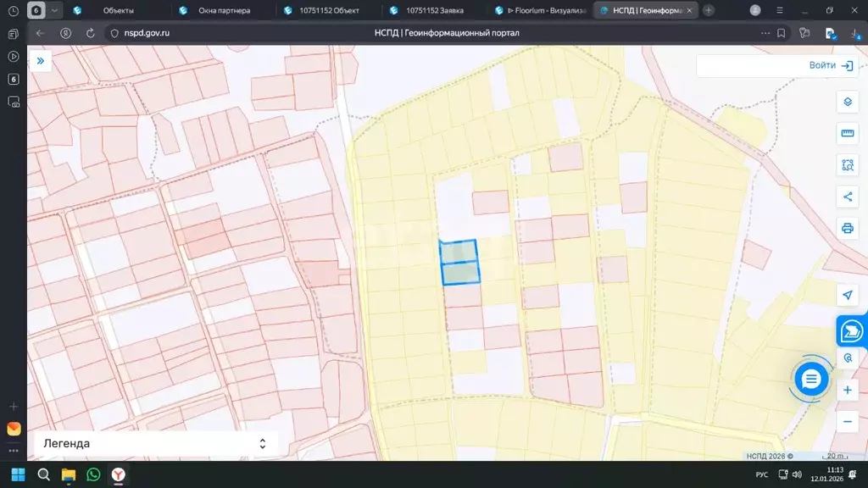Switch to the Окна партнера tab
Screen dimensions: 868x488
[224, 10]
